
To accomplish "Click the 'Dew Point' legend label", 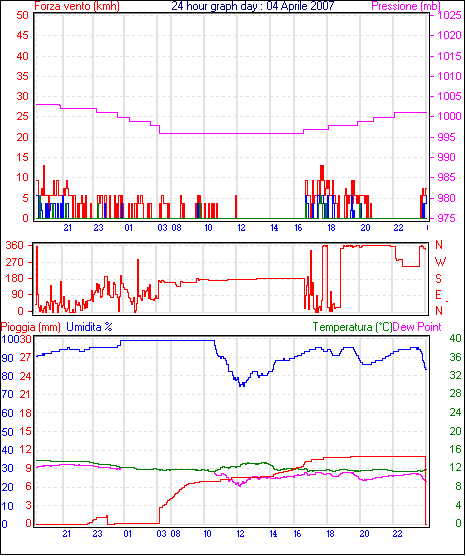I will [x=417, y=327].
